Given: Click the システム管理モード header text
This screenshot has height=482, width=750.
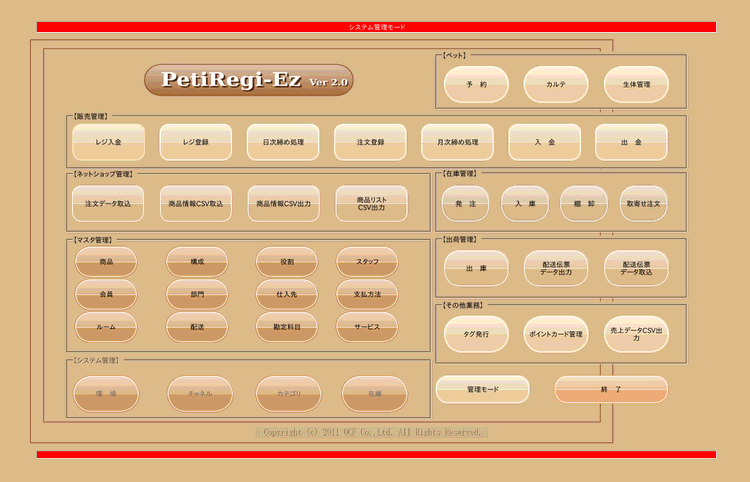Looking at the screenshot, I should click(x=376, y=27).
